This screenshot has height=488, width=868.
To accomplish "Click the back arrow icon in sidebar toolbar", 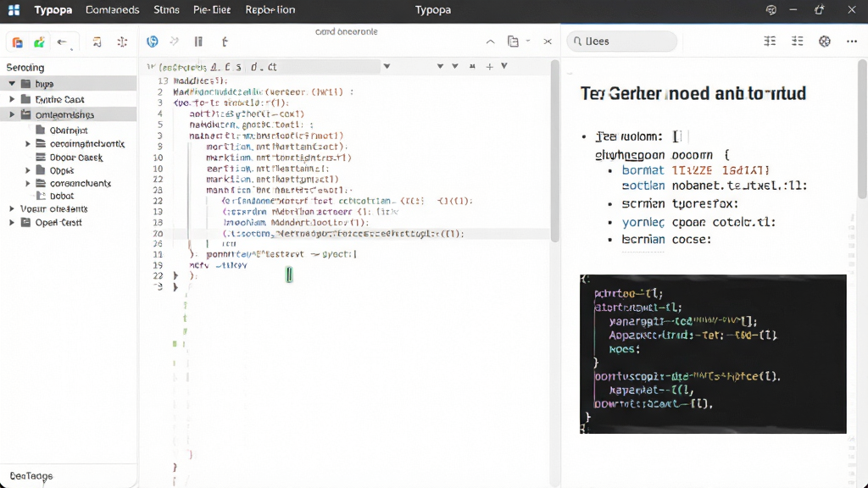I will [x=62, y=42].
